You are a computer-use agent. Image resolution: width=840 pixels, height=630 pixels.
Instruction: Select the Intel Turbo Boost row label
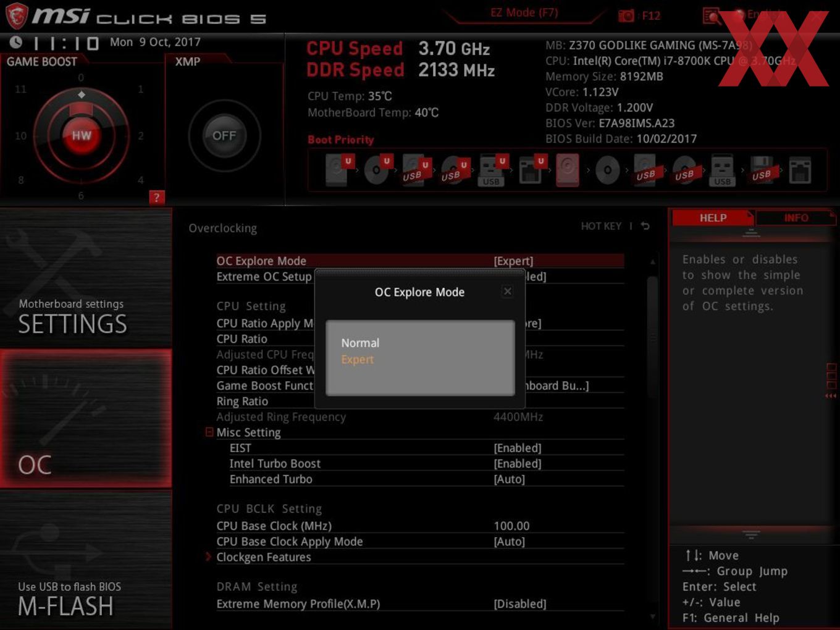(x=275, y=463)
